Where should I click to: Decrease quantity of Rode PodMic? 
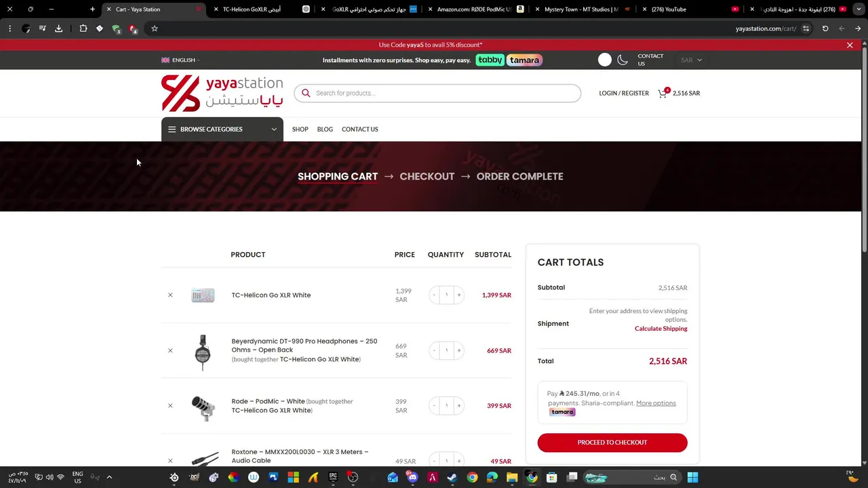(434, 405)
